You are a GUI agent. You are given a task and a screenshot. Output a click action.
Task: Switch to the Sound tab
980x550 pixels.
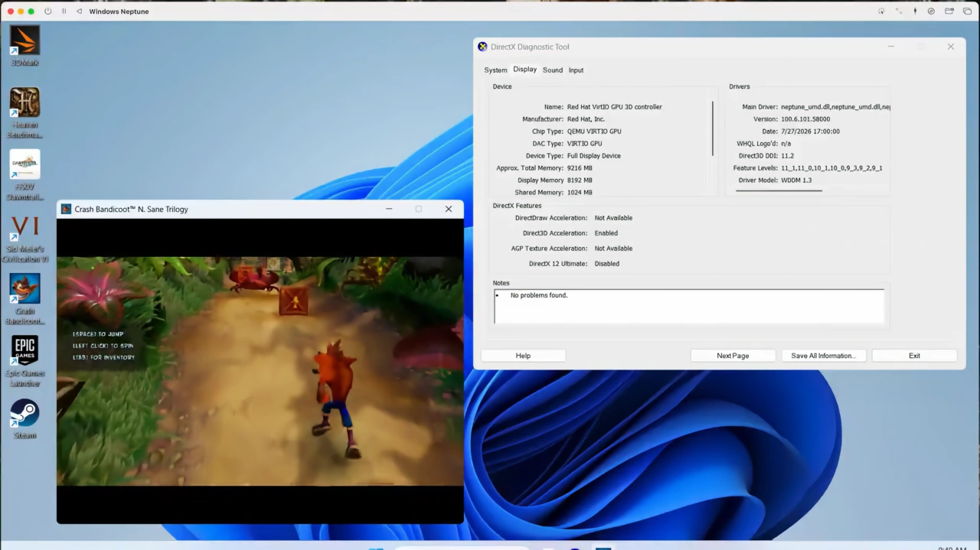tap(553, 70)
